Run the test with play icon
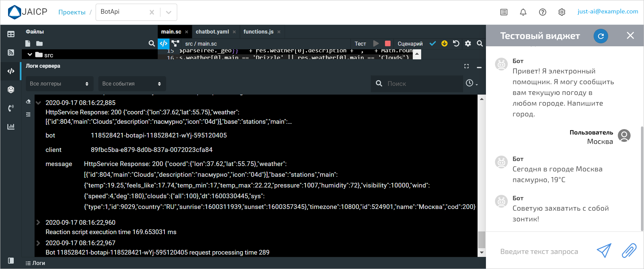 coord(376,44)
